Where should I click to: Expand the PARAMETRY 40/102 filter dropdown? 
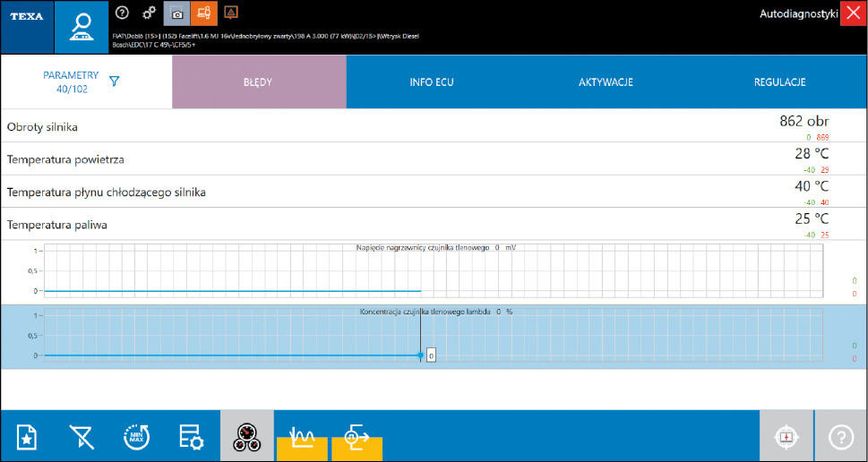(x=114, y=81)
